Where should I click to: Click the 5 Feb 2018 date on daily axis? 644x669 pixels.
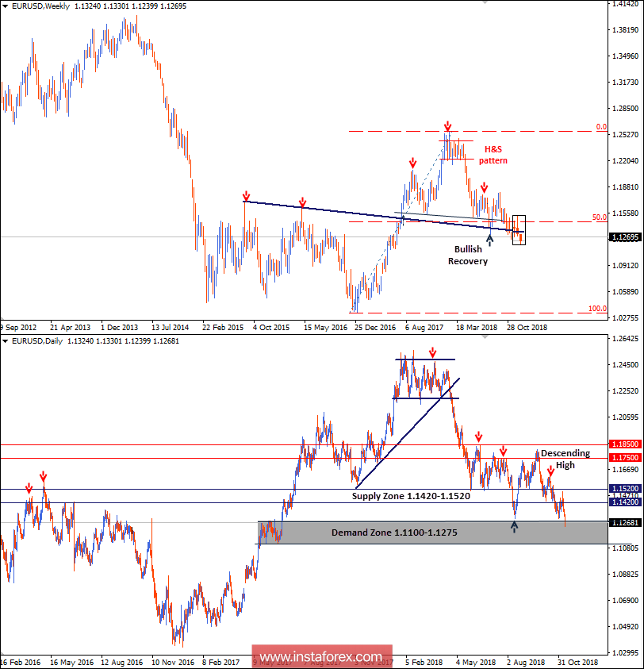click(x=424, y=663)
